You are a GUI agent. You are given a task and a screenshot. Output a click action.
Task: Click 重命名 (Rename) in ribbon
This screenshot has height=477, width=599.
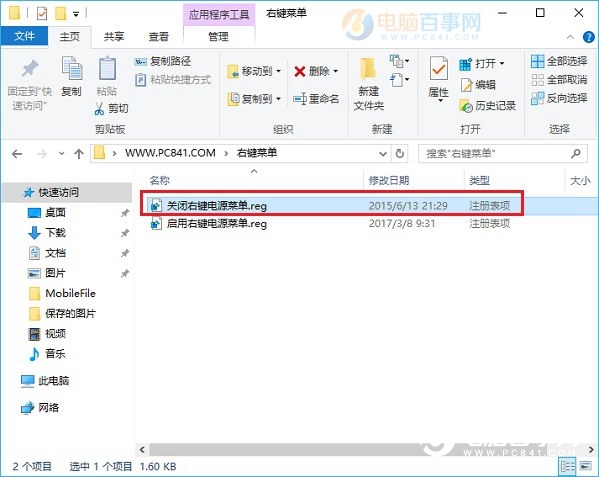point(316,99)
